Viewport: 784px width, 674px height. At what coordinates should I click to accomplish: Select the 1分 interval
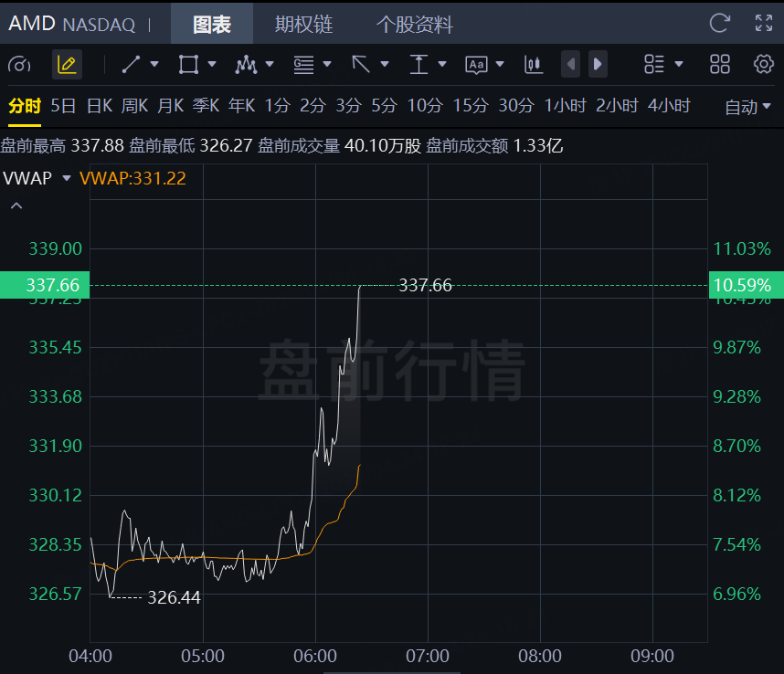pyautogui.click(x=278, y=106)
